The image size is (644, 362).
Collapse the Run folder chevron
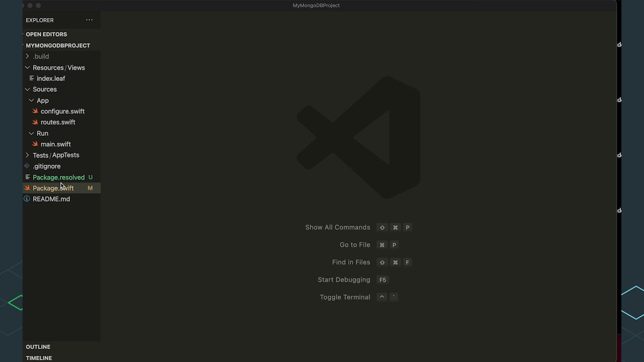click(31, 133)
